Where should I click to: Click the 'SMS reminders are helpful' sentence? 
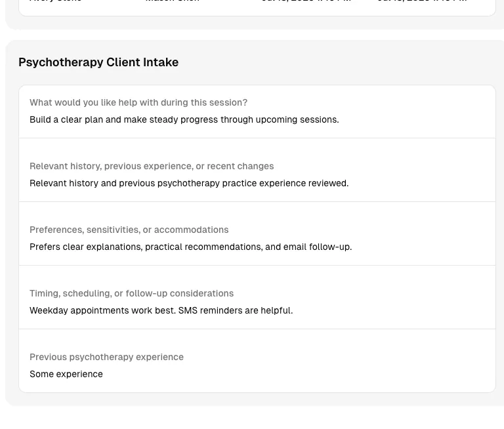236,310
